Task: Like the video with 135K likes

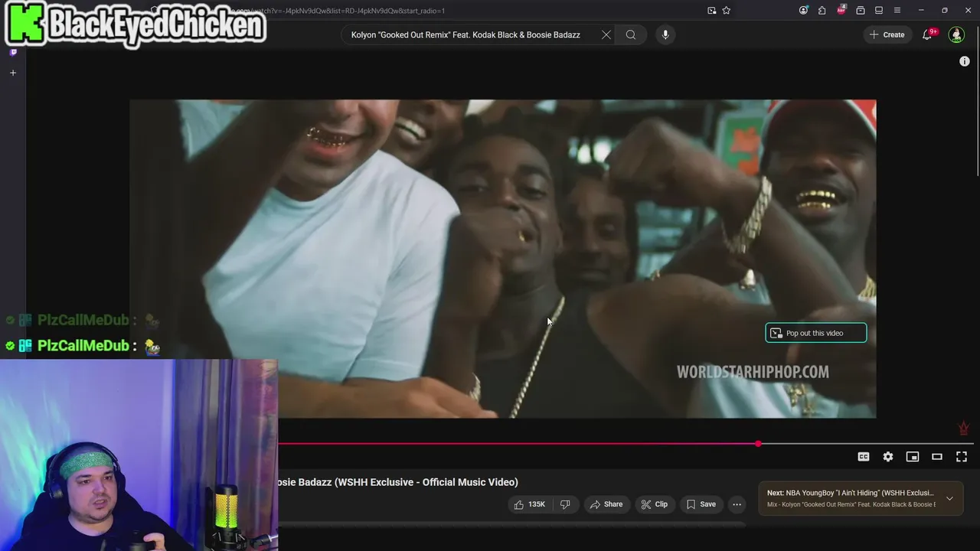Action: pos(529,504)
